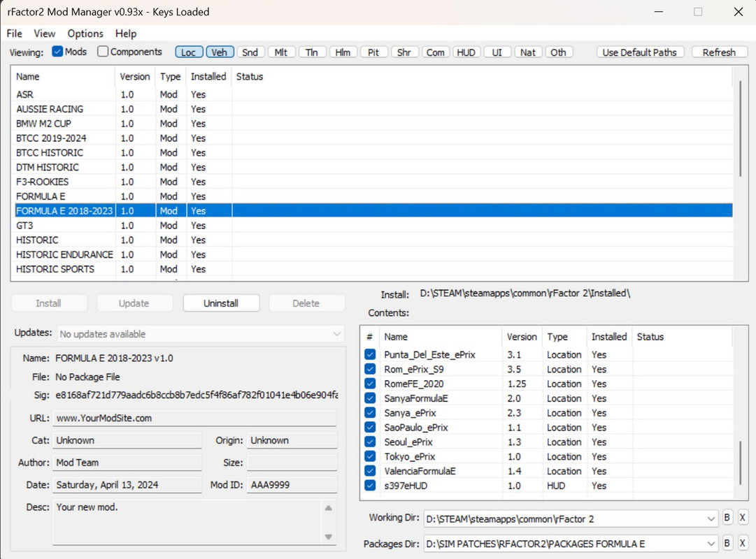
Task: Open the View menu
Action: 44,34
